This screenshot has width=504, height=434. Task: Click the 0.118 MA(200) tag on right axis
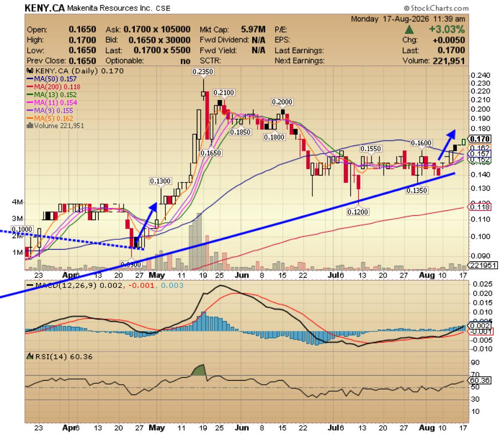pyautogui.click(x=480, y=207)
